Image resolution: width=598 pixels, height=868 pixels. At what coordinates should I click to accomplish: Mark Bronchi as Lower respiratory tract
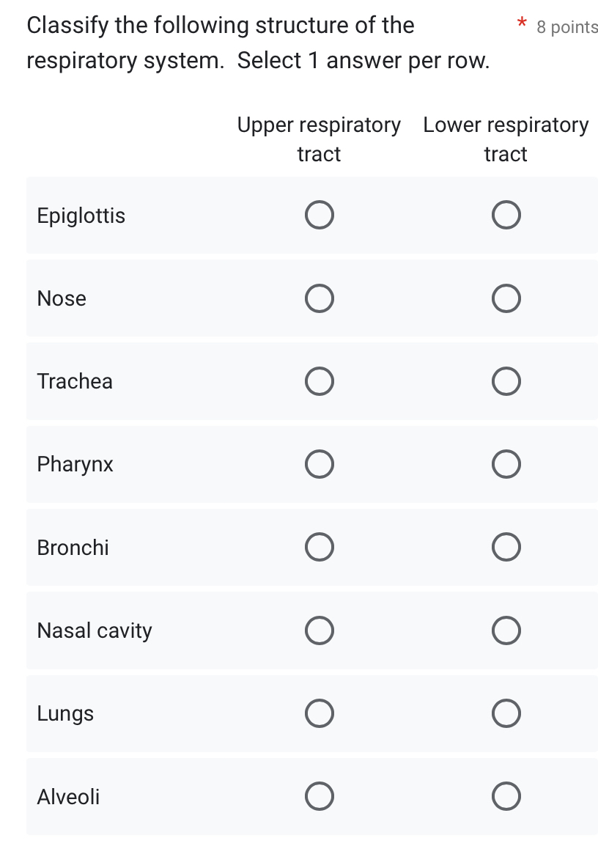click(506, 547)
